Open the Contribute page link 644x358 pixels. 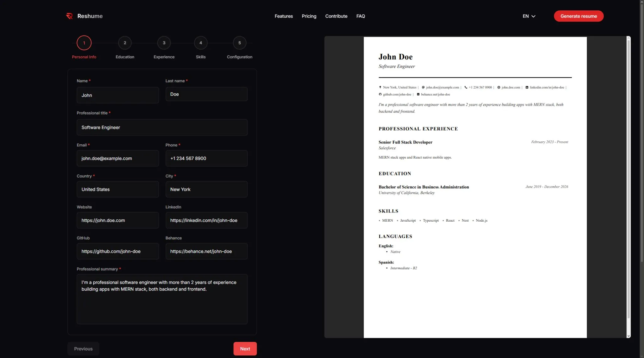point(336,16)
